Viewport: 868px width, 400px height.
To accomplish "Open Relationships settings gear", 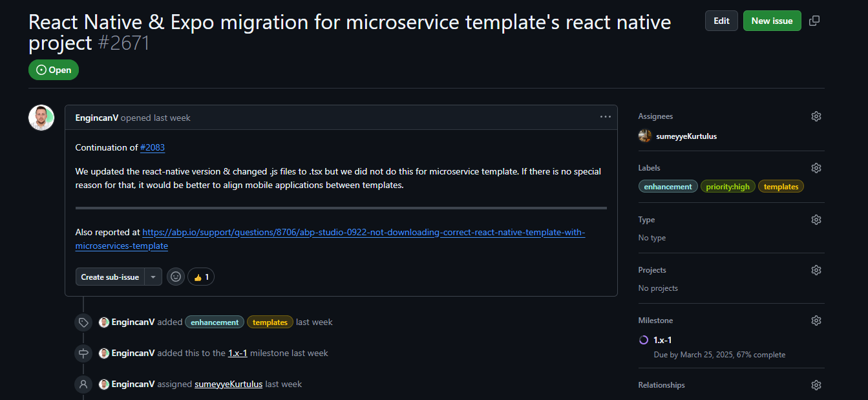I will pos(816,385).
